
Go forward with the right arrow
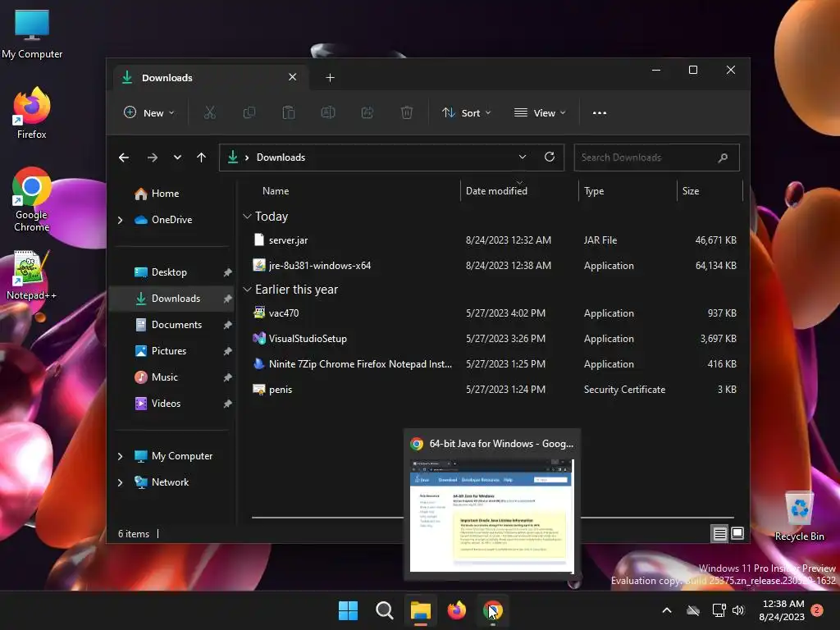152,157
